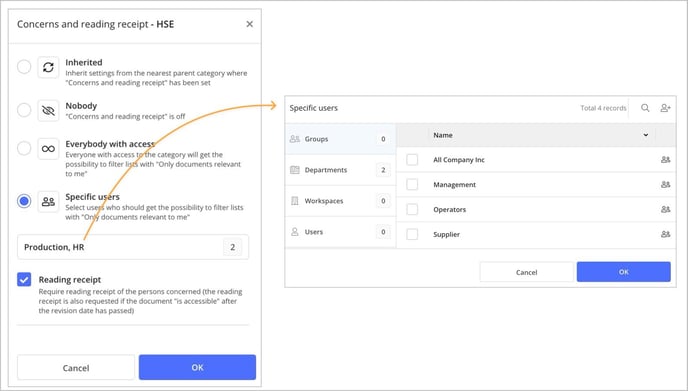This screenshot has height=391, width=688.
Task: Click OK in Specific users panel
Action: click(x=624, y=272)
